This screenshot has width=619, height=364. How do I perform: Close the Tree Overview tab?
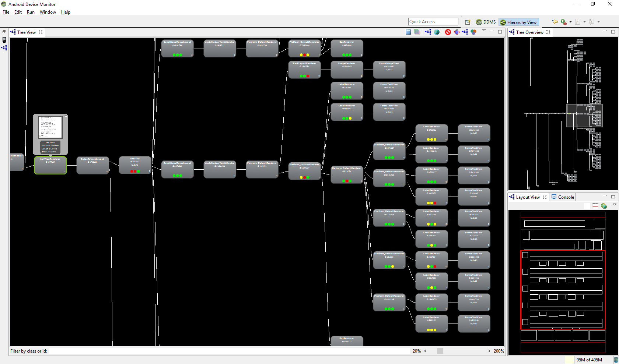coord(548,32)
